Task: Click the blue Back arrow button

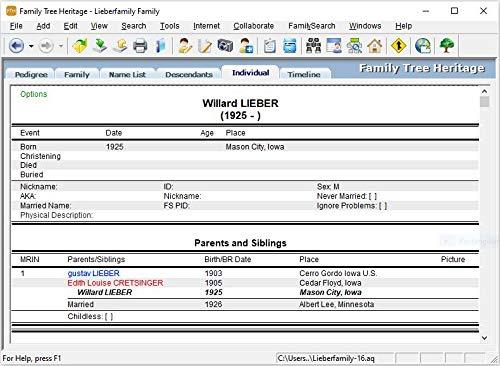Action: click(x=16, y=46)
